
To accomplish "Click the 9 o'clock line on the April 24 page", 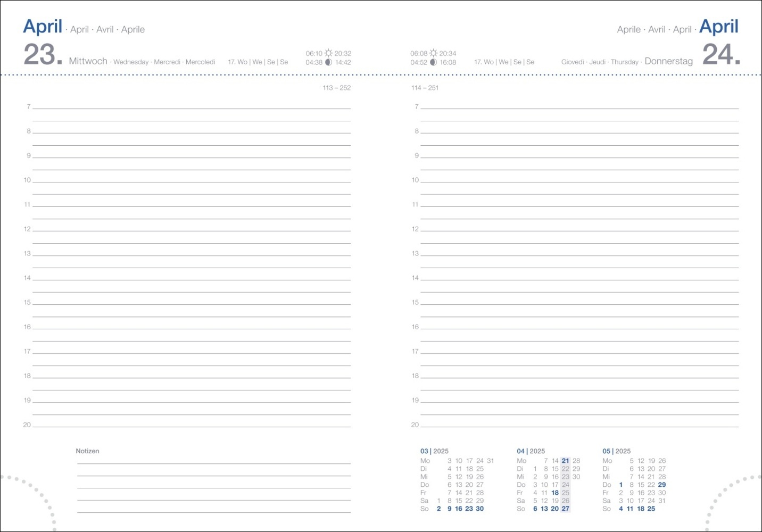I will [x=579, y=157].
